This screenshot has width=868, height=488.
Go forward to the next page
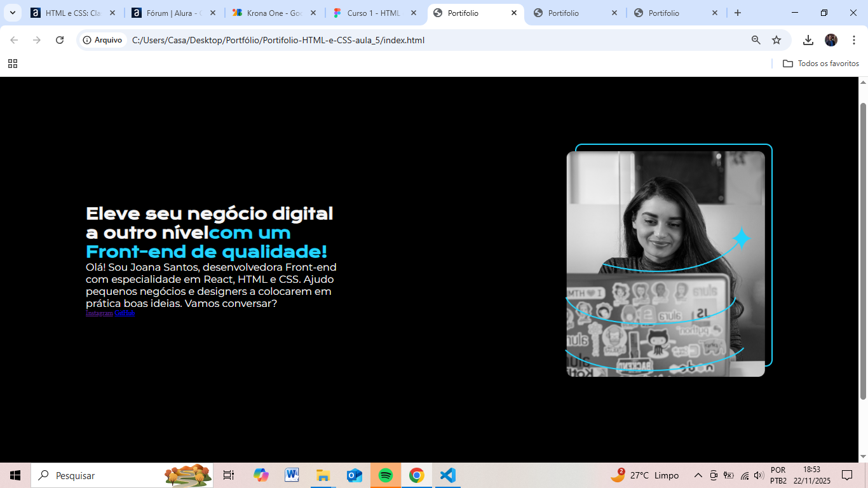(x=37, y=40)
